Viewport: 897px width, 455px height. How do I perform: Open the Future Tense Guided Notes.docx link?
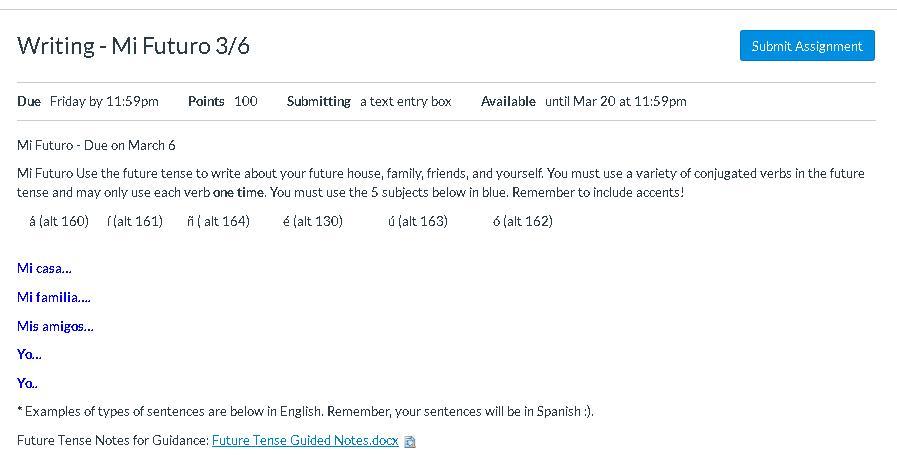coord(305,440)
